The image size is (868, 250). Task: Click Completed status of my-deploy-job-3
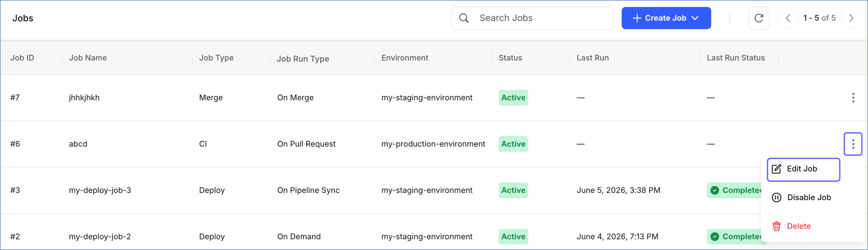click(734, 190)
